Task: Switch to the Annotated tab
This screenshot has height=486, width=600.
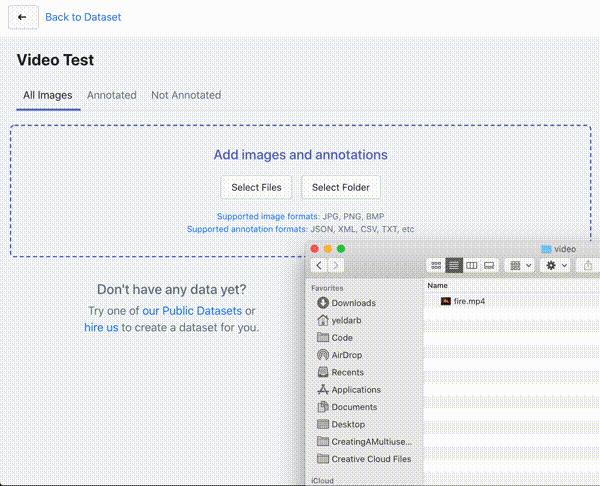Action: tap(111, 95)
